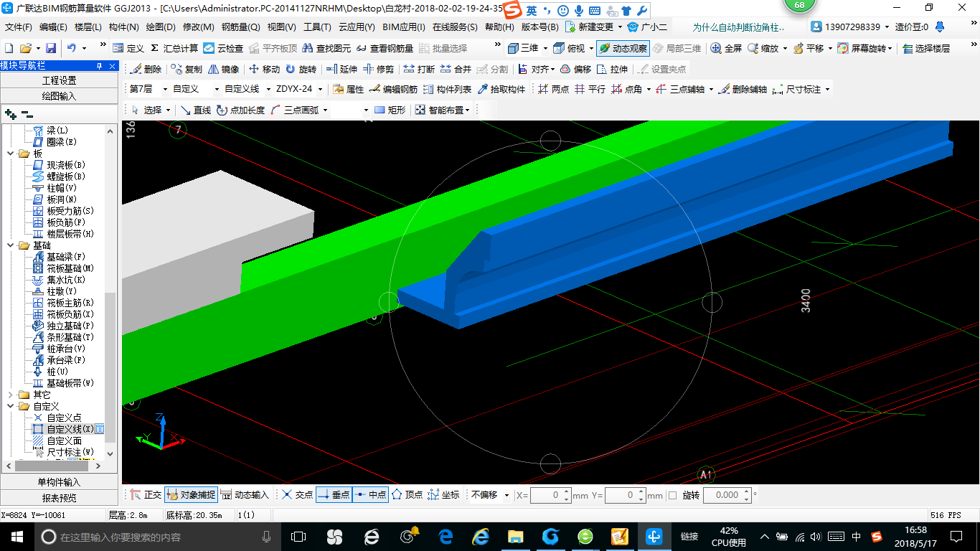Select the 打断 break tool

tap(419, 69)
